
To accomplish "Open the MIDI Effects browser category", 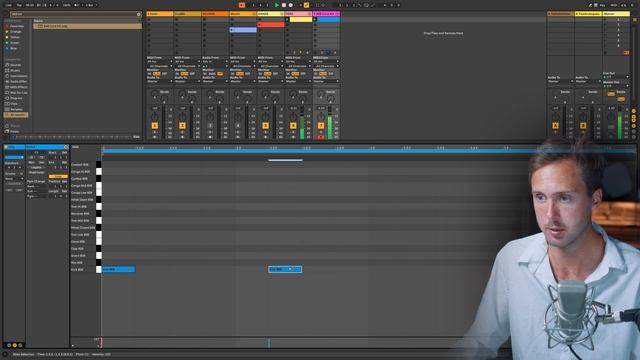I will 16,87.
